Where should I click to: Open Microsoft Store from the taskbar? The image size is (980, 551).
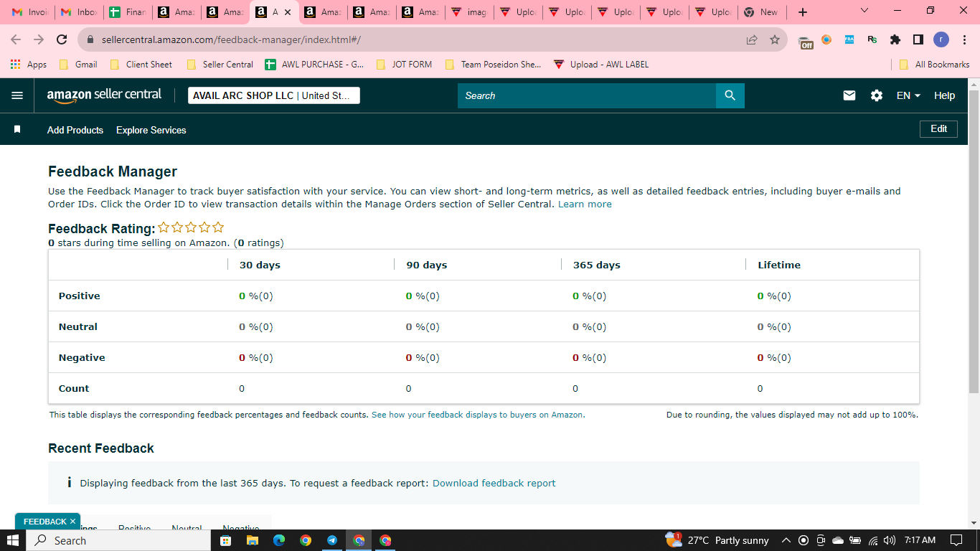(225, 540)
